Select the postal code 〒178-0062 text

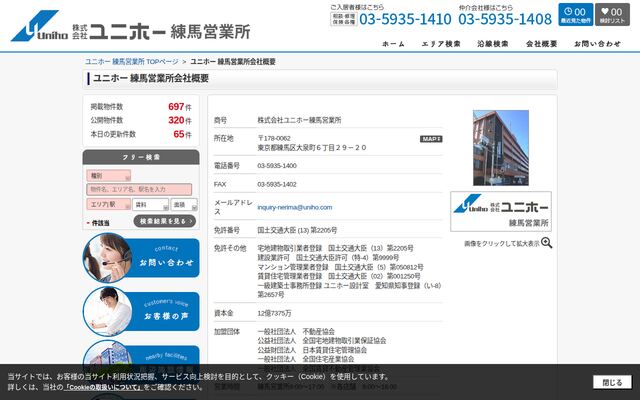[274, 138]
